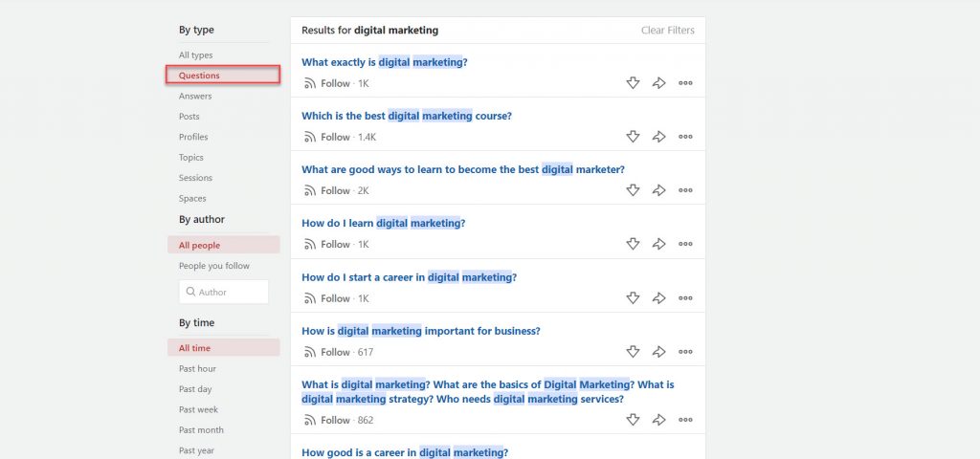Select the Questions type filter
This screenshot has height=459, width=980.
pyautogui.click(x=223, y=76)
